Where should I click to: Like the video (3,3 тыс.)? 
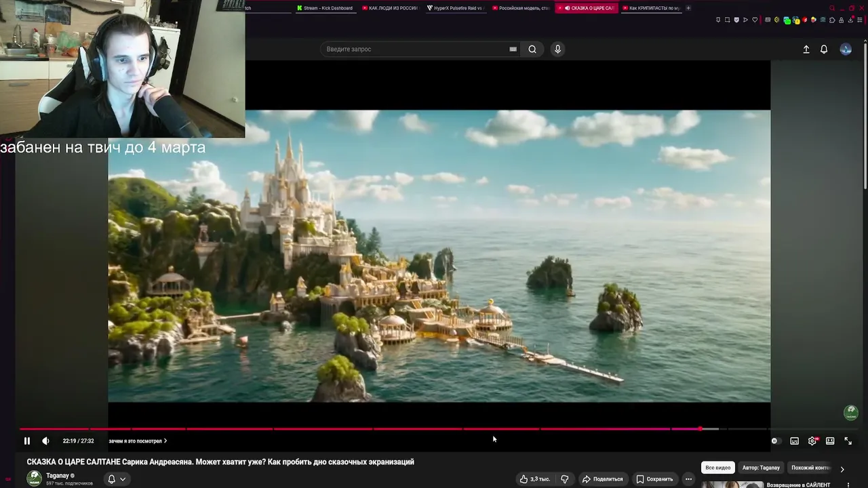[535, 479]
